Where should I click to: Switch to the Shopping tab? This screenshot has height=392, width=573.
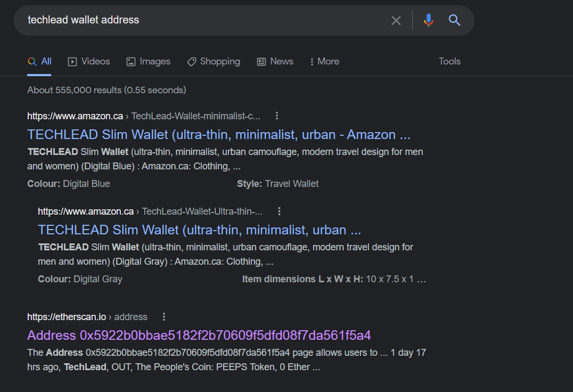[x=214, y=61]
